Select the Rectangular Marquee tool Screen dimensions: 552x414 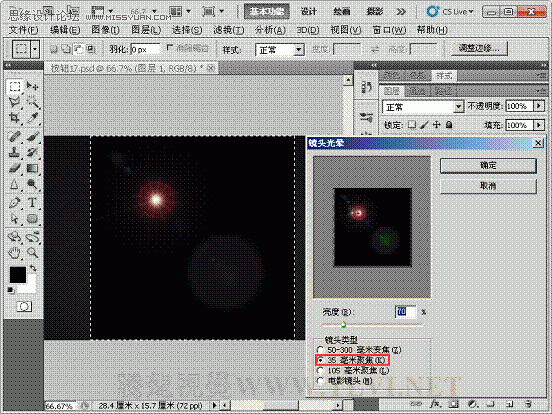pyautogui.click(x=15, y=87)
